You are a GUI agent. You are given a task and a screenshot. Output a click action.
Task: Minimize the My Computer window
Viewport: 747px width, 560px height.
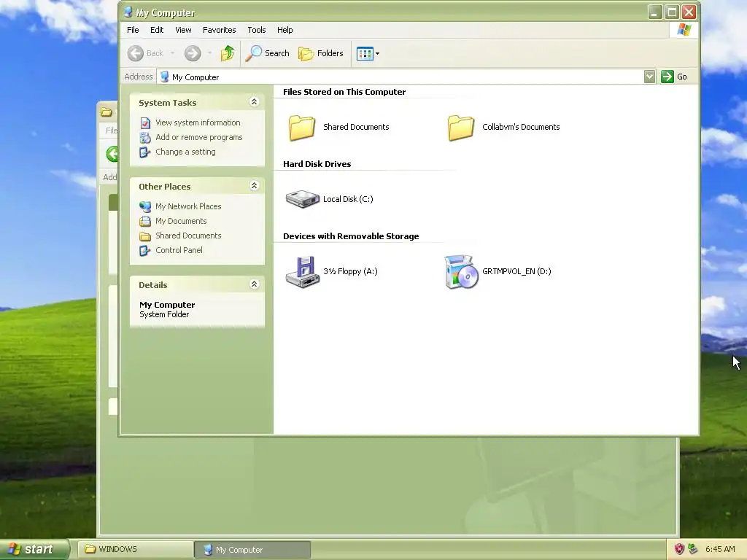[656, 12]
